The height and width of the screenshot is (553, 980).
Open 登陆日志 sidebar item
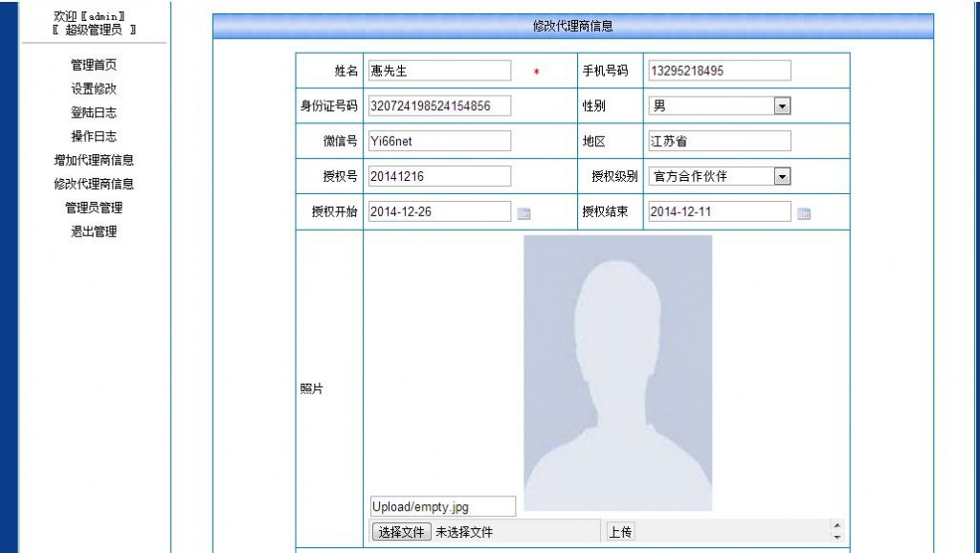click(x=93, y=113)
